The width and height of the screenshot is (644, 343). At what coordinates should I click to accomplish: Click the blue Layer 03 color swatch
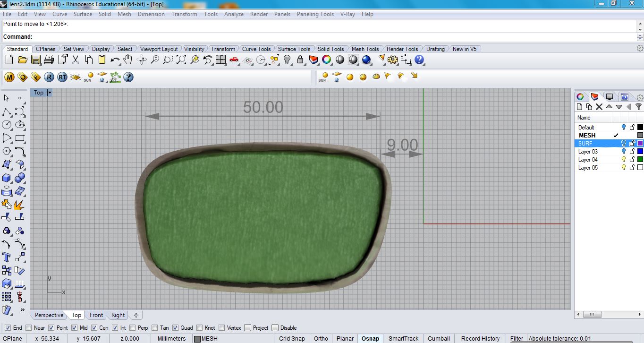(640, 152)
